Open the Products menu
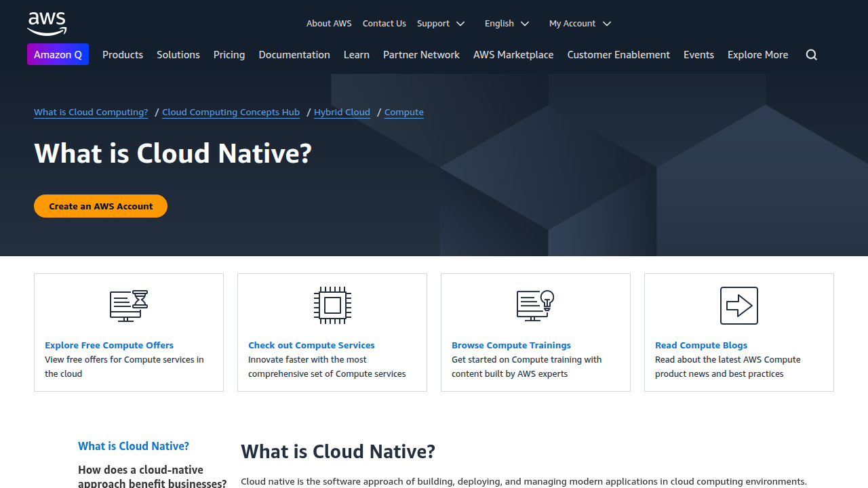 [x=123, y=55]
